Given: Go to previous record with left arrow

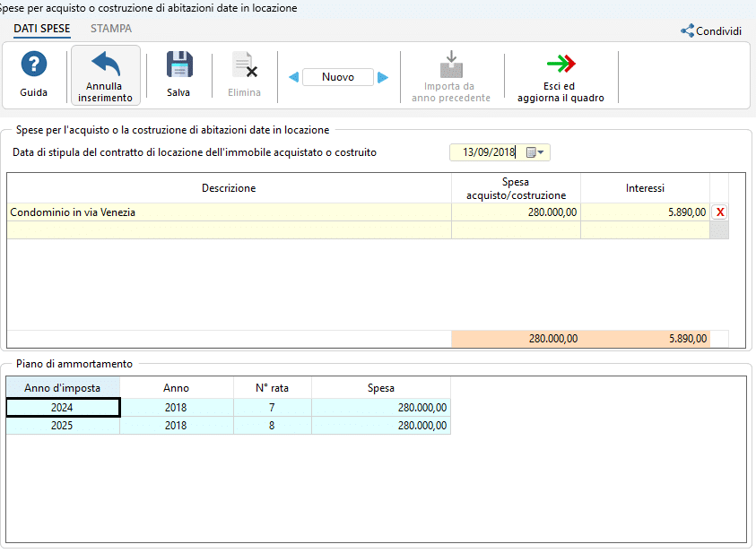Looking at the screenshot, I should point(293,77).
